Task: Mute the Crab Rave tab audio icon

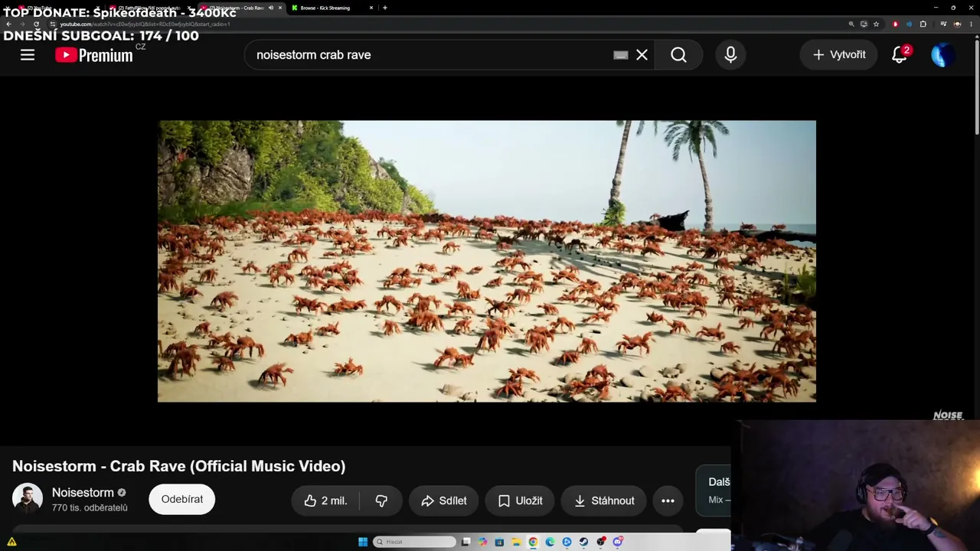Action: 271,8
